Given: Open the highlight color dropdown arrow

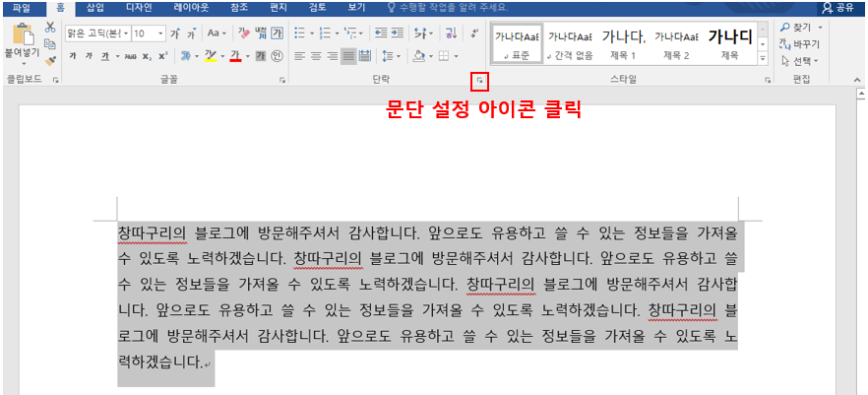Looking at the screenshot, I should (x=222, y=56).
